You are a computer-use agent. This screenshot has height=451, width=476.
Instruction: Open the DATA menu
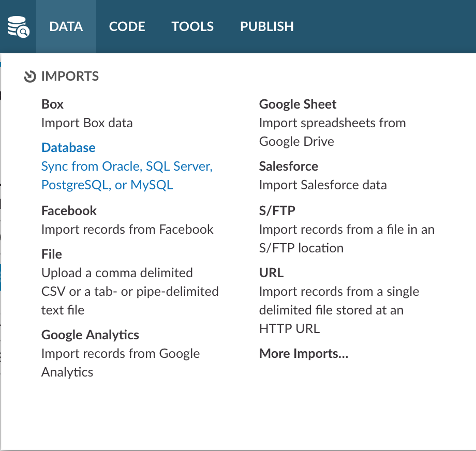click(66, 26)
